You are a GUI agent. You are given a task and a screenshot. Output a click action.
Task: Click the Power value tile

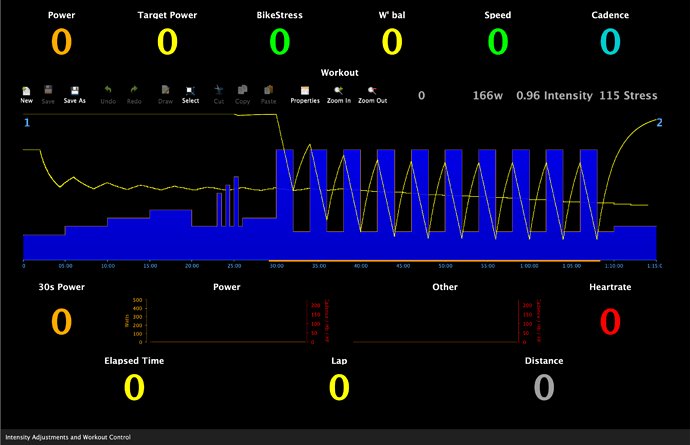[62, 42]
